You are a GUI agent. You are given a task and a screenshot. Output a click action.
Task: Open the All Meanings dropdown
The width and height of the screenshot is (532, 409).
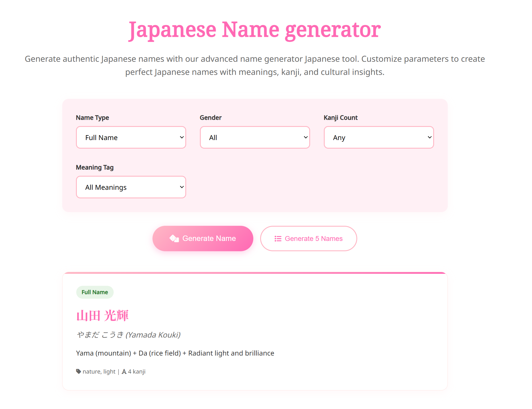click(131, 187)
